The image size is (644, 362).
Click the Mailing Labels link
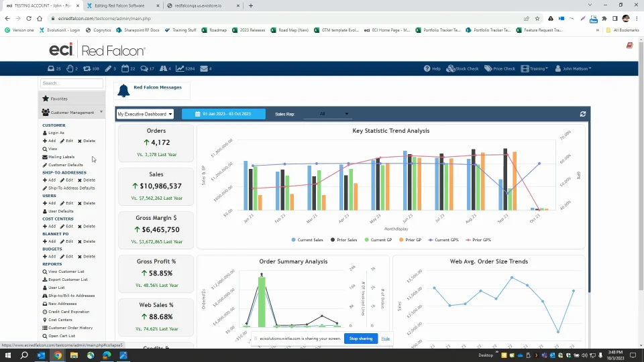(x=61, y=157)
